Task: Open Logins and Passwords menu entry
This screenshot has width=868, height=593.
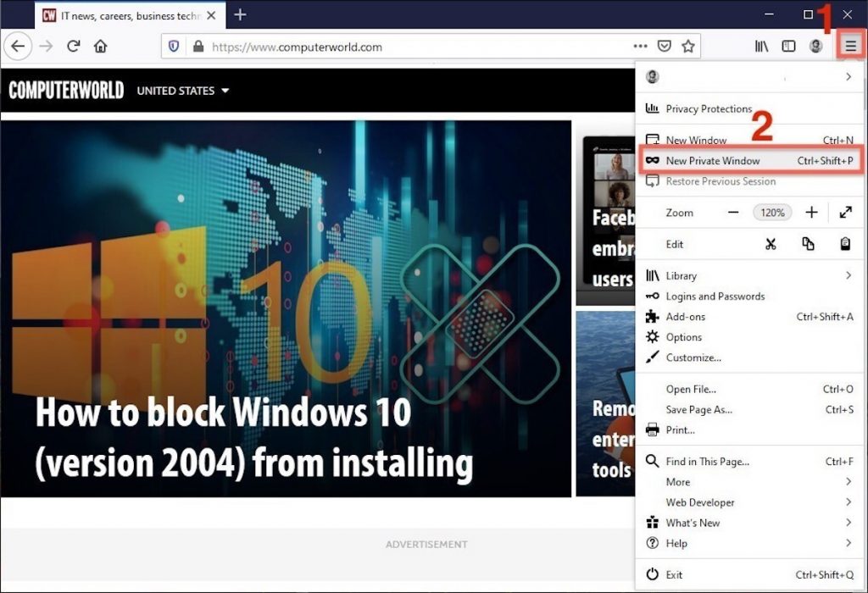Action: coord(715,296)
